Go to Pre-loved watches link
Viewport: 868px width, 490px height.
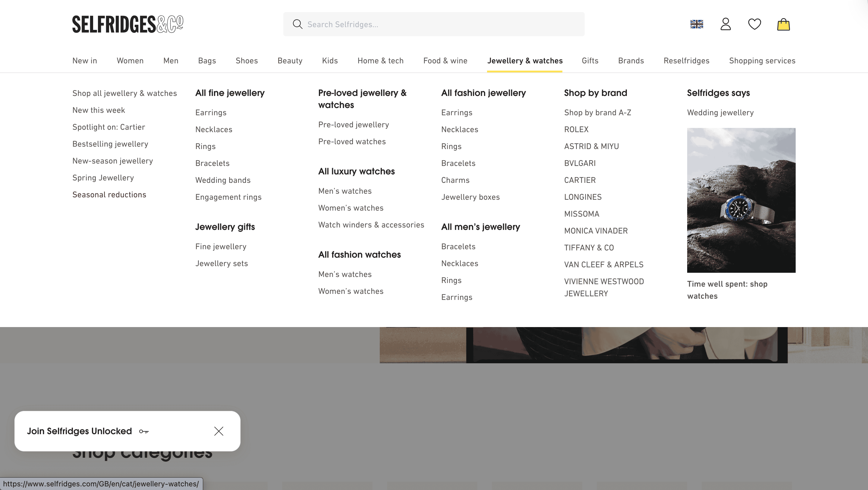tap(352, 142)
